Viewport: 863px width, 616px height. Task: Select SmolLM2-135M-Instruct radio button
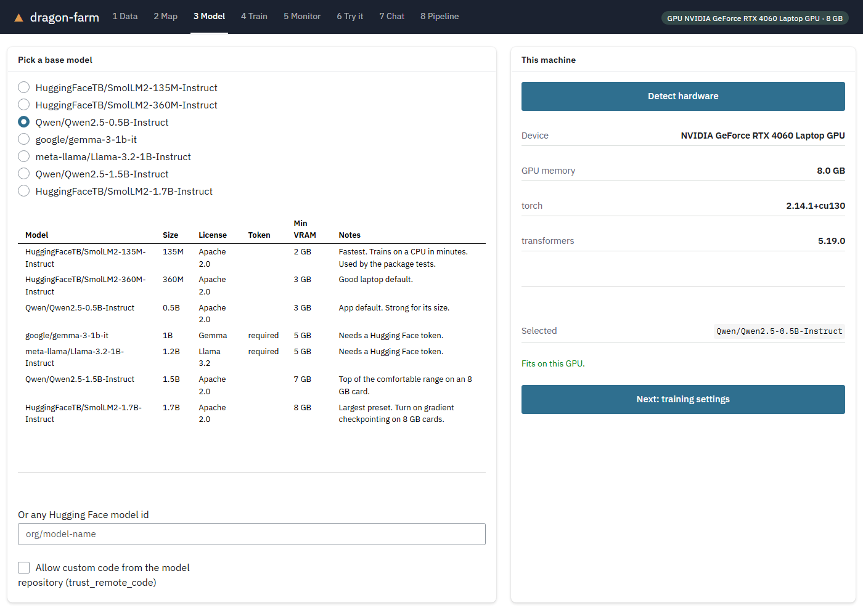tap(24, 87)
